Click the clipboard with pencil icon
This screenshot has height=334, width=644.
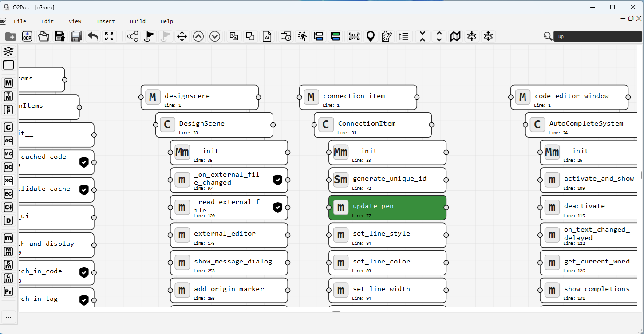coord(387,36)
